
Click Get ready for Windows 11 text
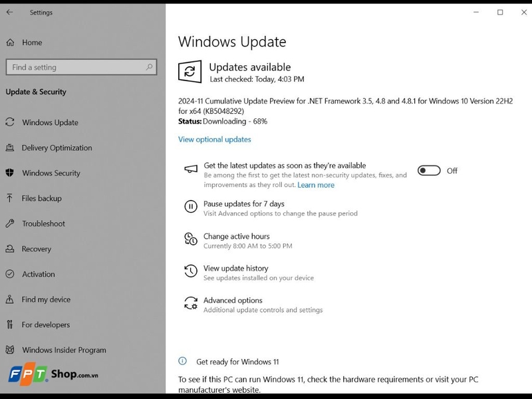pyautogui.click(x=237, y=362)
